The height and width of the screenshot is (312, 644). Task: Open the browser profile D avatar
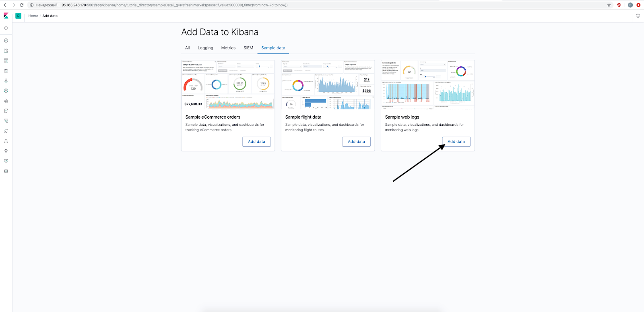coord(630,5)
